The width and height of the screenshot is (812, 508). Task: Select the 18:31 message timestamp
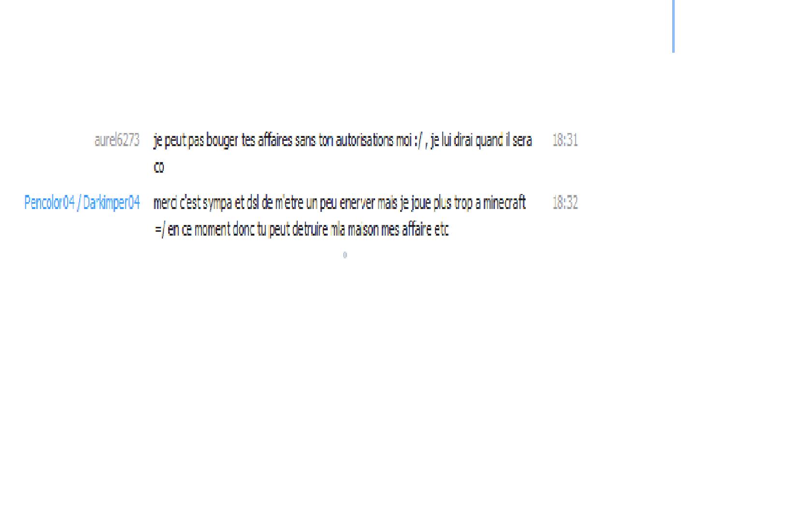(x=565, y=140)
